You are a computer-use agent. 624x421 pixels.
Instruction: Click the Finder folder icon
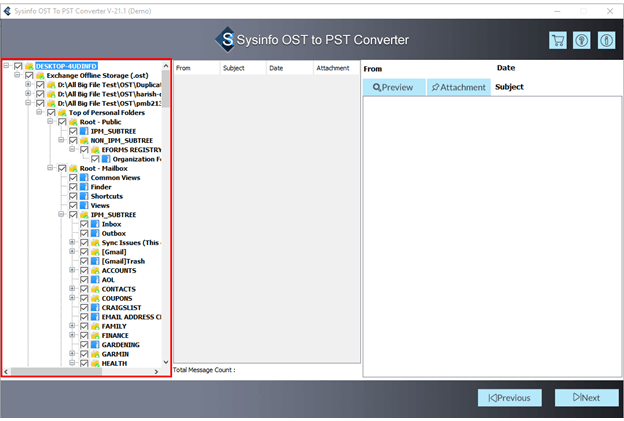(x=84, y=187)
